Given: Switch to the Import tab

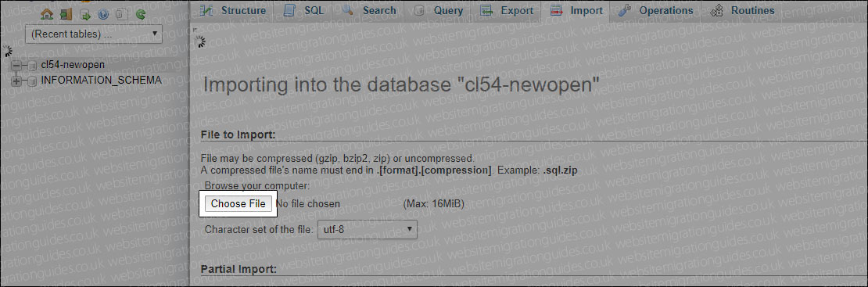Looking at the screenshot, I should click(x=576, y=10).
